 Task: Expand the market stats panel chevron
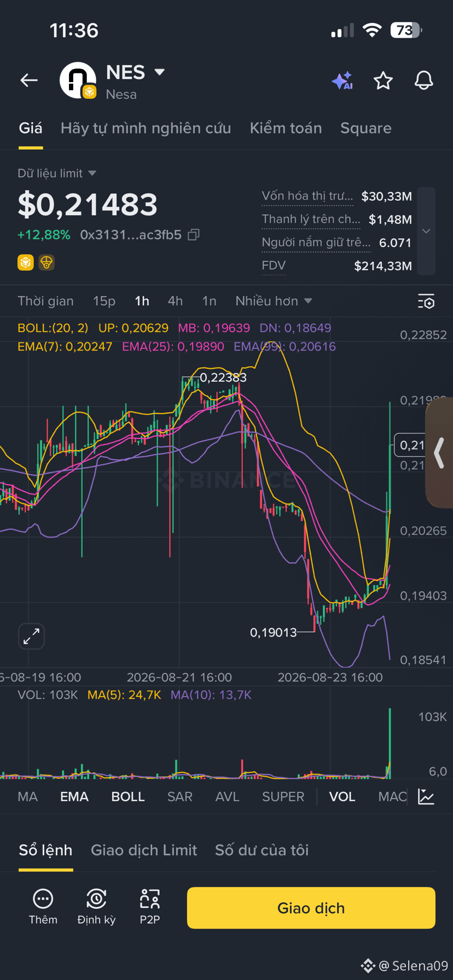(x=426, y=231)
